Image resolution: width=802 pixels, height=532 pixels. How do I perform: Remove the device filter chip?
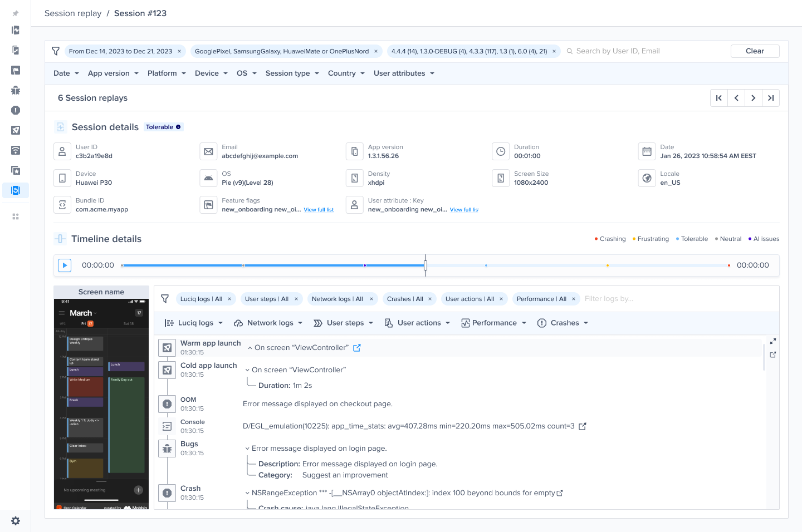click(x=376, y=51)
